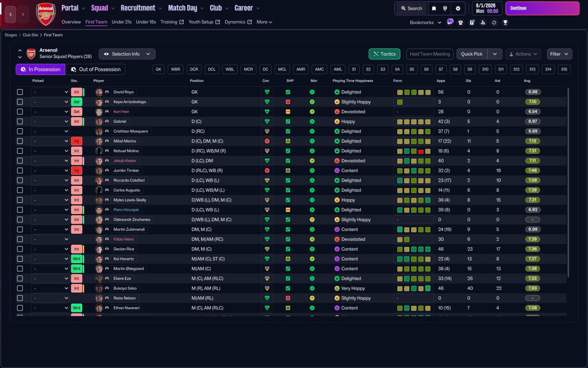
Task: Click Kepa Arrizabalaga's single form square
Action: (400, 102)
